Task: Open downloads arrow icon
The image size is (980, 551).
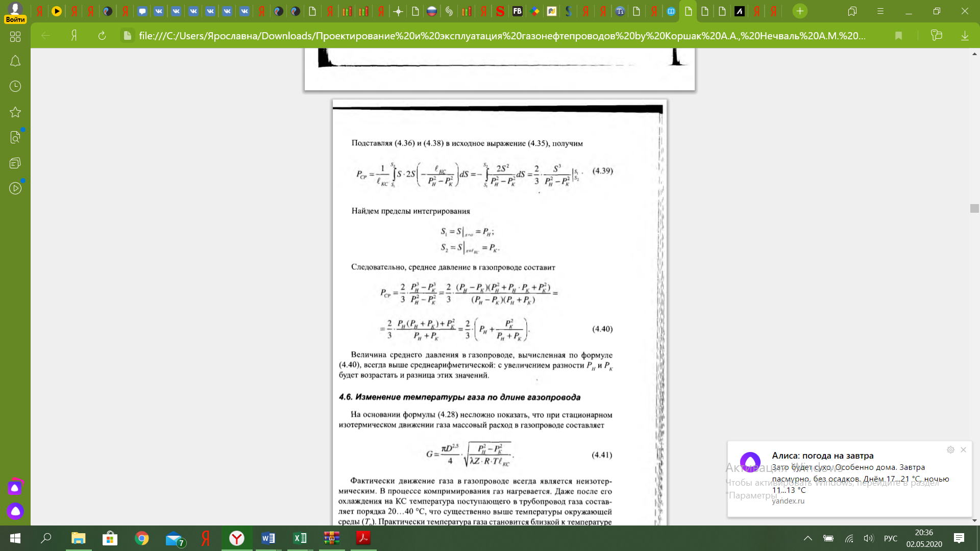Action: click(965, 36)
